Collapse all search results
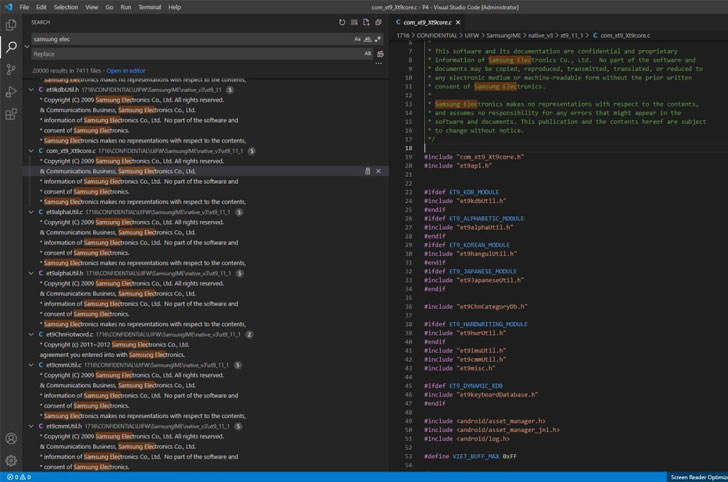Screen dimensions: 728x482 [x=380, y=21]
